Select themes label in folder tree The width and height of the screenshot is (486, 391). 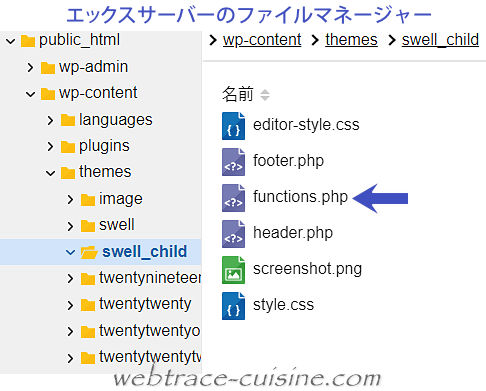click(x=105, y=172)
